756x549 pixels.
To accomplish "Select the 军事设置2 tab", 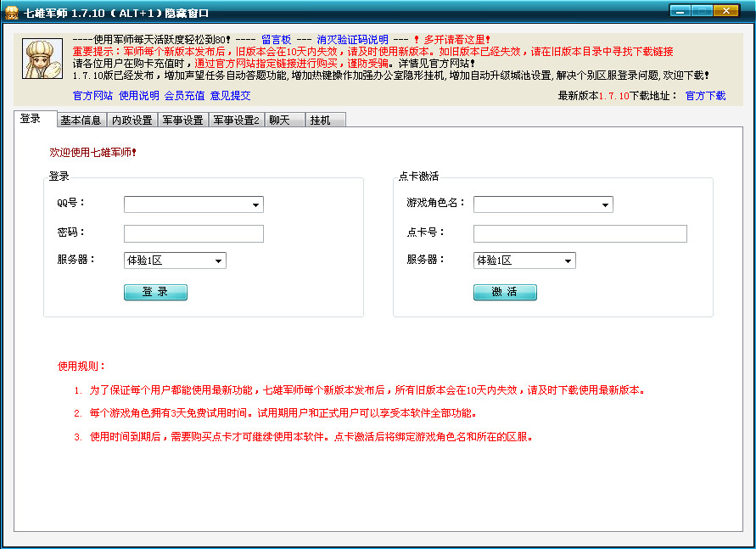I will click(x=236, y=120).
